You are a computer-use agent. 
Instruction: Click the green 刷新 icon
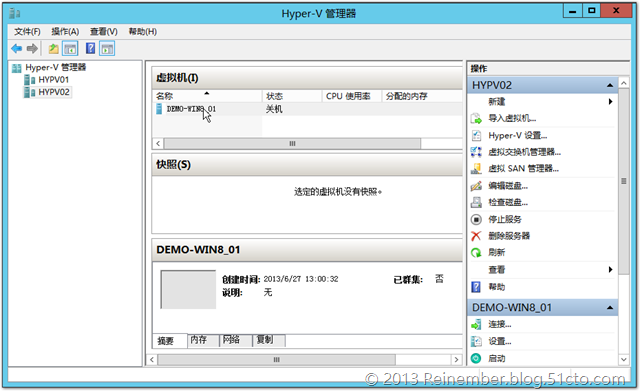[x=476, y=253]
